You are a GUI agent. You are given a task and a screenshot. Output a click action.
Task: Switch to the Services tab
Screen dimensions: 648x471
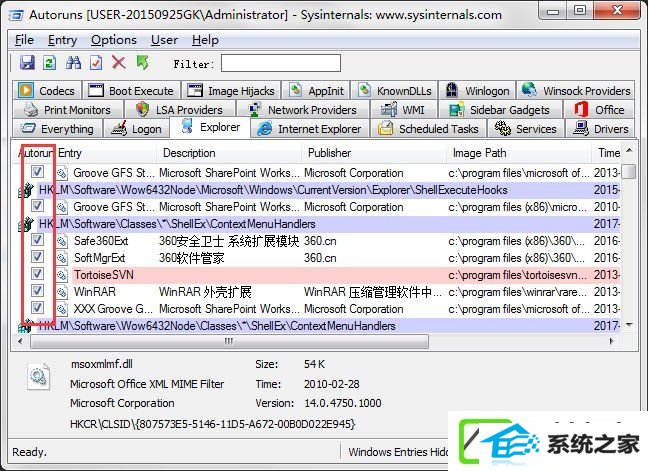(525, 129)
